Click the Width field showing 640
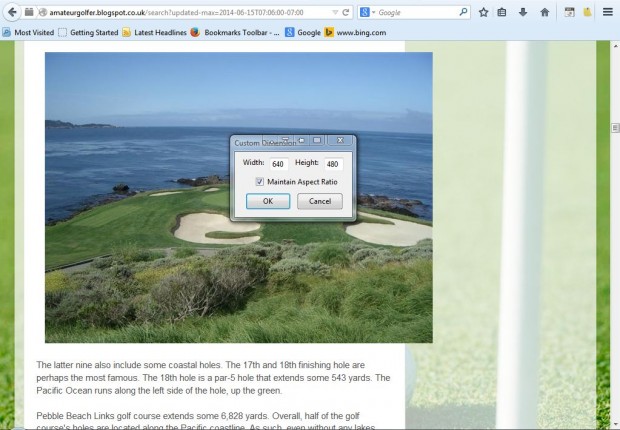This screenshot has height=430, width=620. coord(279,164)
